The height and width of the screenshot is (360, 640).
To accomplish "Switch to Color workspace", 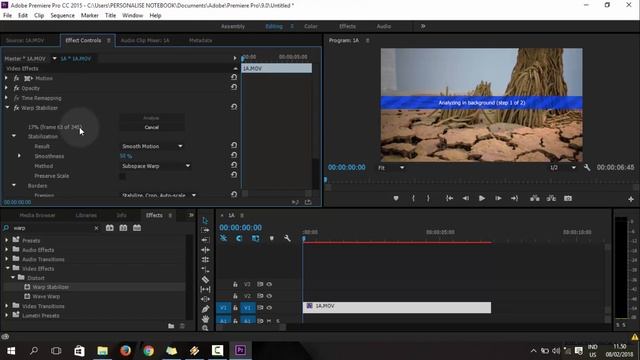I will [x=311, y=26].
